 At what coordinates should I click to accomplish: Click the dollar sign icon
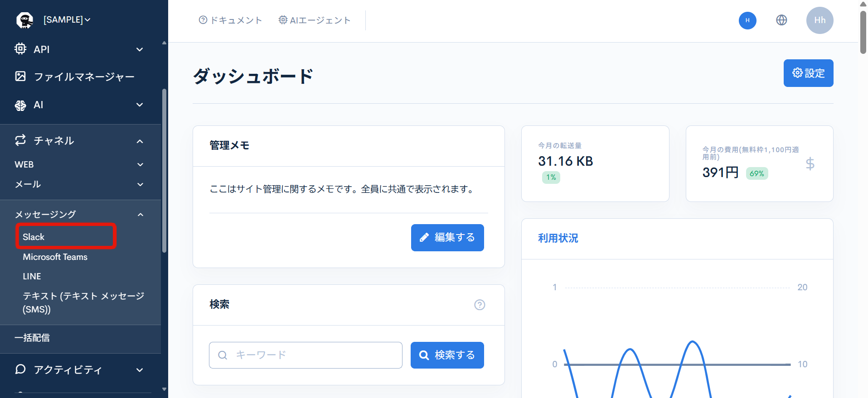pyautogui.click(x=810, y=163)
